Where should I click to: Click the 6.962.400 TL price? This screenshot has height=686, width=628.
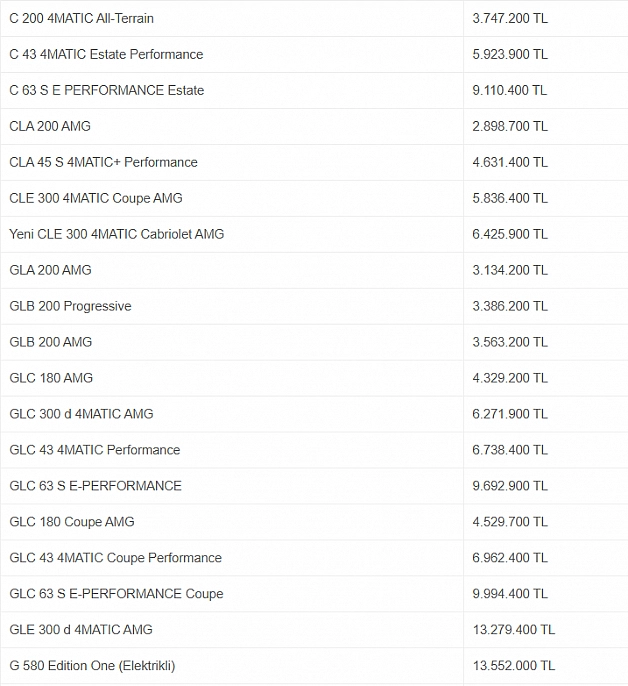tap(510, 557)
